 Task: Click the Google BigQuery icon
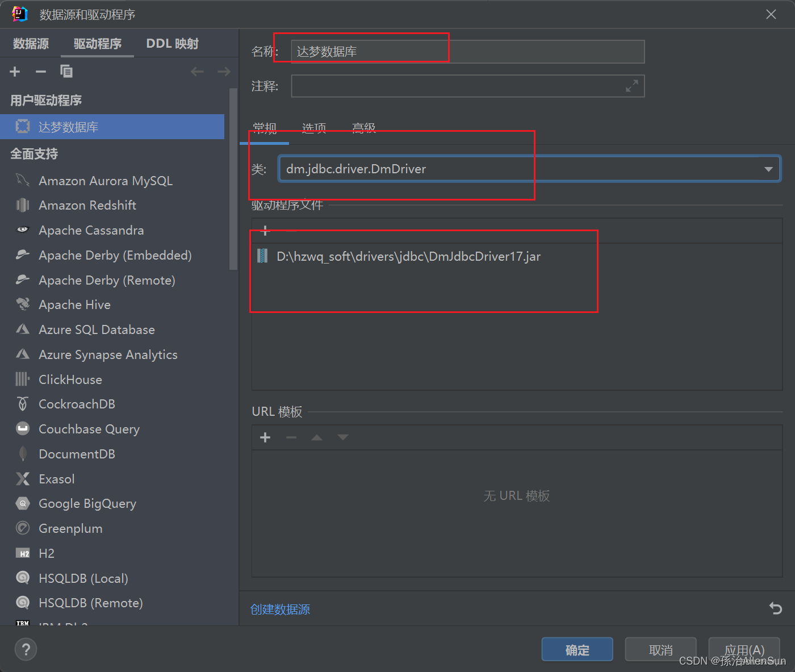pos(23,503)
